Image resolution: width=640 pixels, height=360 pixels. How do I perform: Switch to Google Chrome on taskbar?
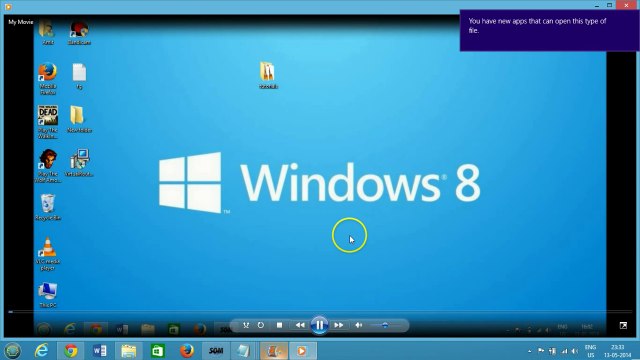tap(71, 351)
